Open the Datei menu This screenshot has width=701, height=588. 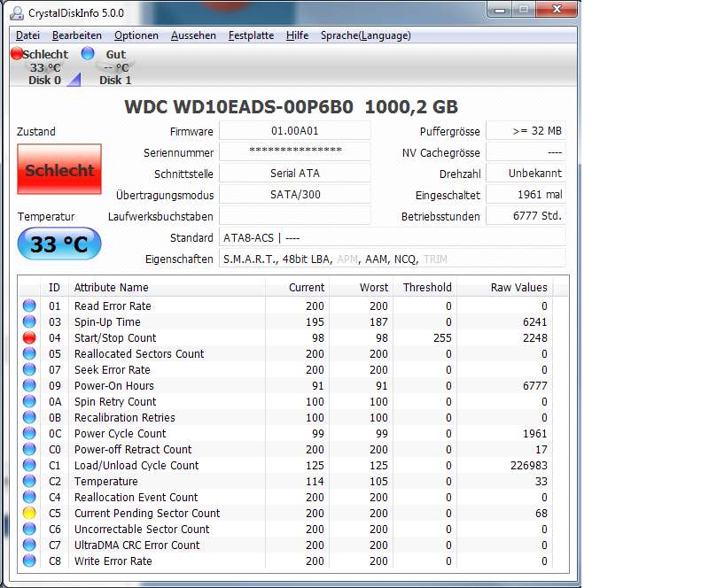pyautogui.click(x=27, y=35)
